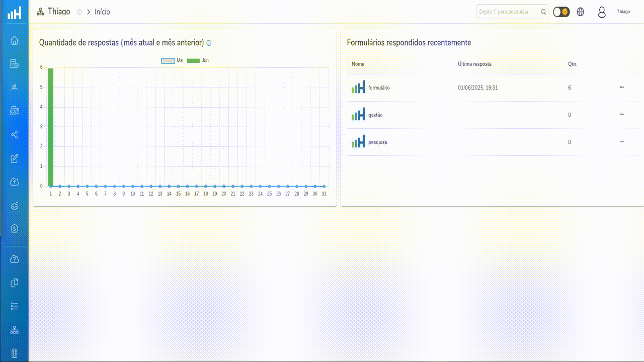Sort by the Última resposta column header
The width and height of the screenshot is (644, 362).
(x=474, y=64)
